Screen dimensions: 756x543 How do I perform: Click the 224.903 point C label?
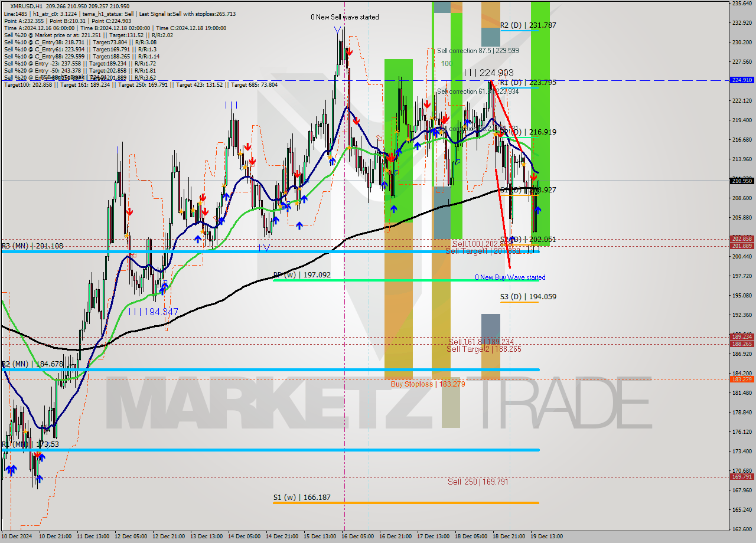488,73
